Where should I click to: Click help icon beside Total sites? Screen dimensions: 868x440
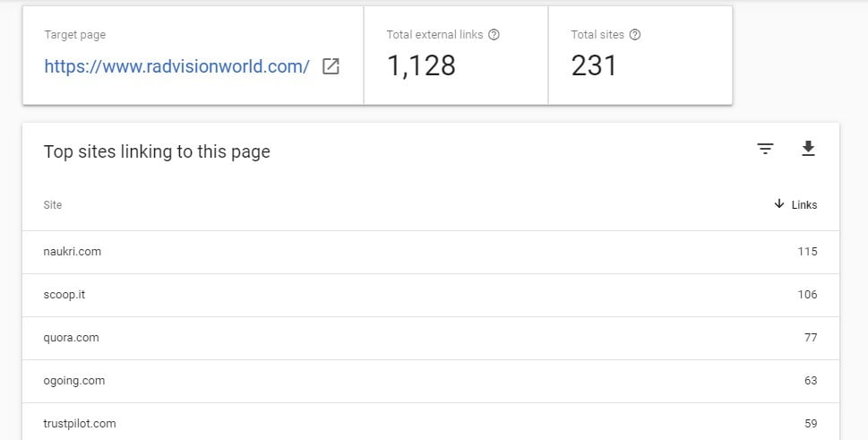635,35
